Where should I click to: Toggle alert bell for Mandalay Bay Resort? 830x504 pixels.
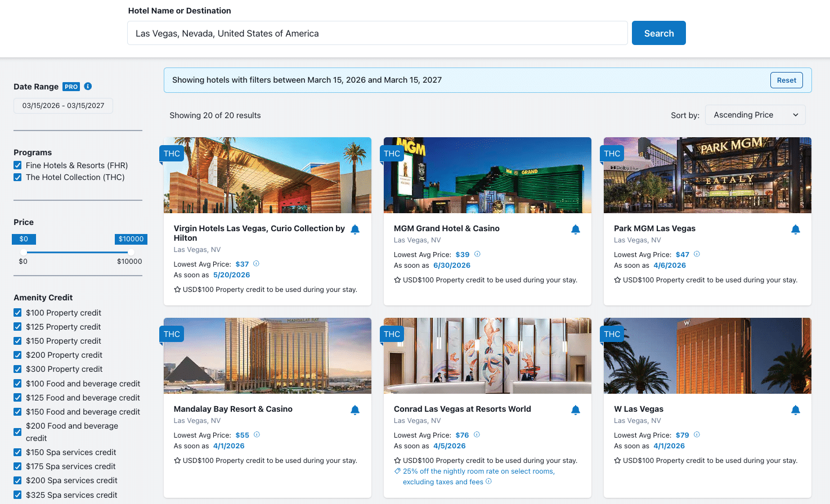[x=355, y=410]
